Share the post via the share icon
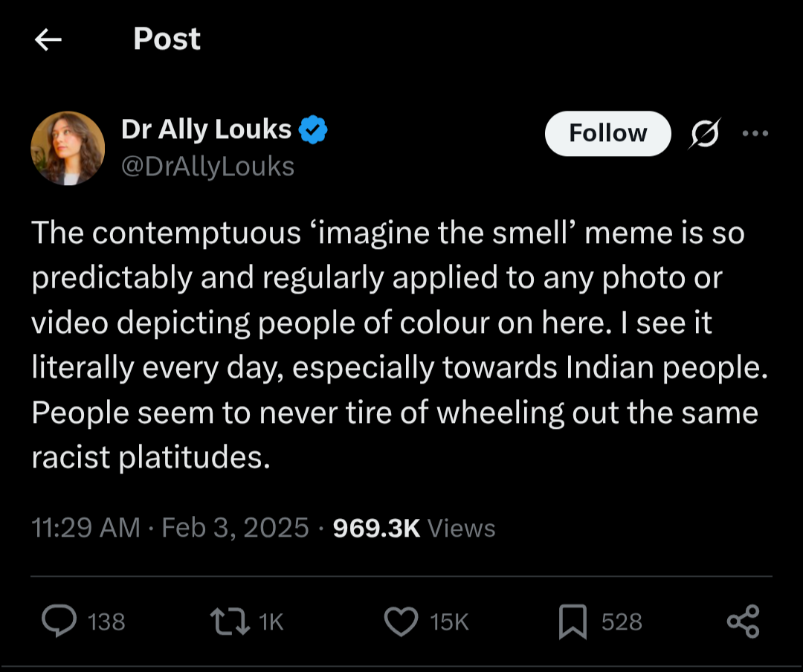803x672 pixels. [743, 621]
